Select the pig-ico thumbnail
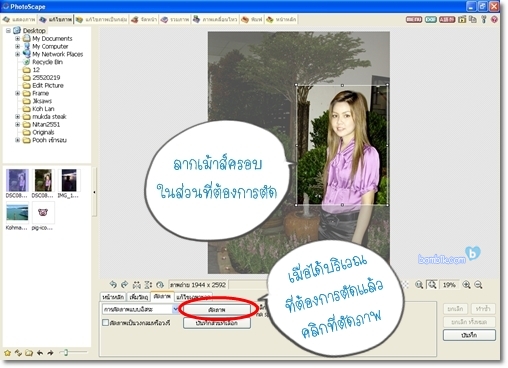 pos(43,216)
